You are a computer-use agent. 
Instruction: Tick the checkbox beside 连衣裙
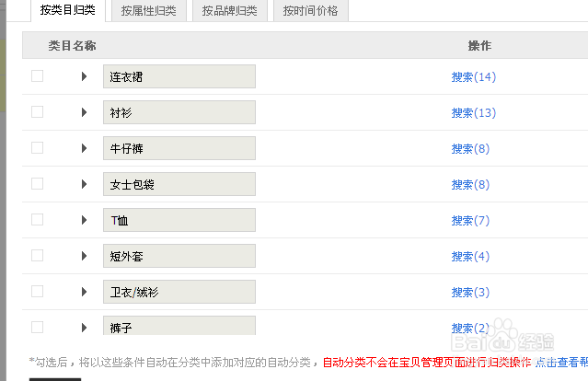38,76
